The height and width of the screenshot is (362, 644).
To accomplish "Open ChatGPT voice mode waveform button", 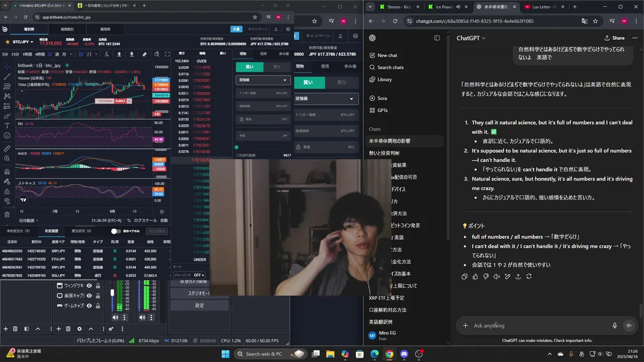I will 629,325.
